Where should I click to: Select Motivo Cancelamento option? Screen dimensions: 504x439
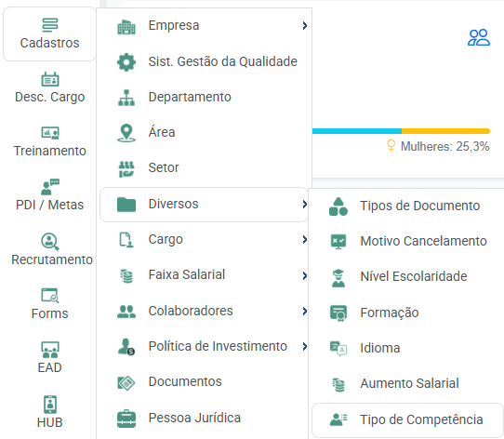point(407,241)
